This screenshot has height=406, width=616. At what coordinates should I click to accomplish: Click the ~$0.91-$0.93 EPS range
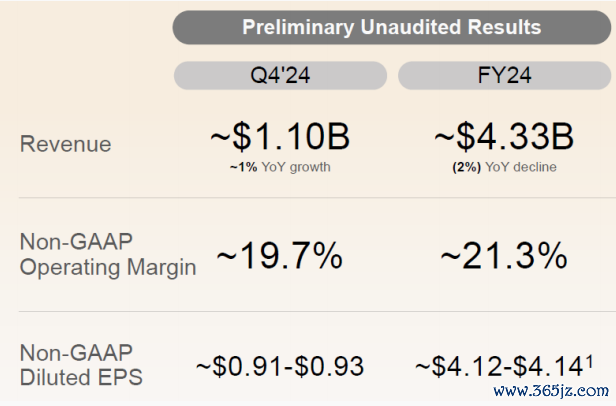click(x=280, y=366)
